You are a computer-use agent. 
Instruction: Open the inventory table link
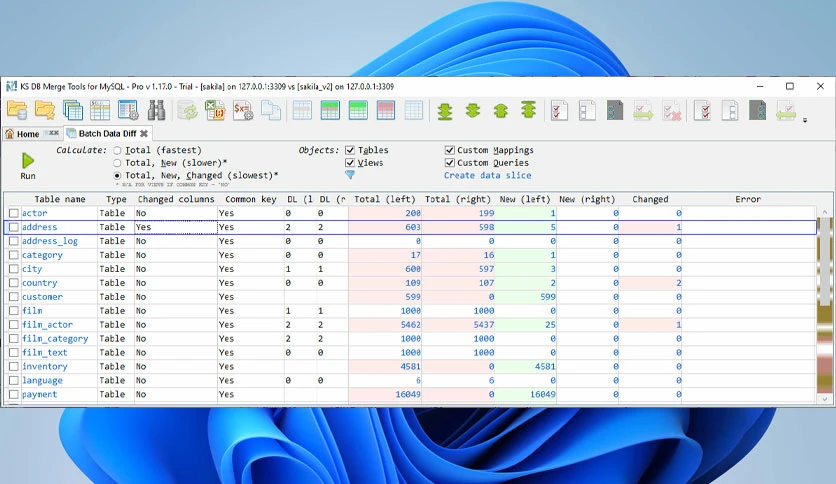point(45,367)
